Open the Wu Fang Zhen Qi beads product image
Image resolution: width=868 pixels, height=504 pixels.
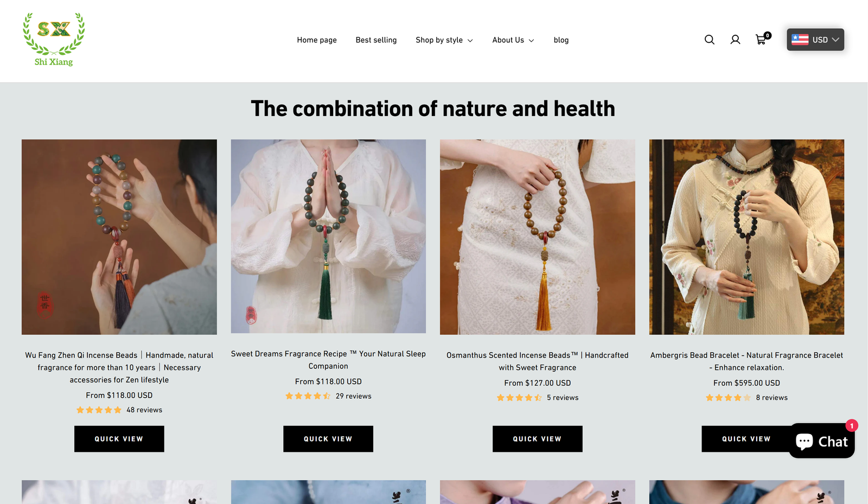coord(119,237)
